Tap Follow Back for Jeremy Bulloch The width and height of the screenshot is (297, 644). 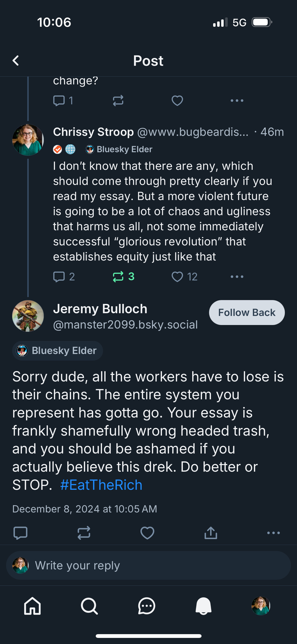click(247, 312)
